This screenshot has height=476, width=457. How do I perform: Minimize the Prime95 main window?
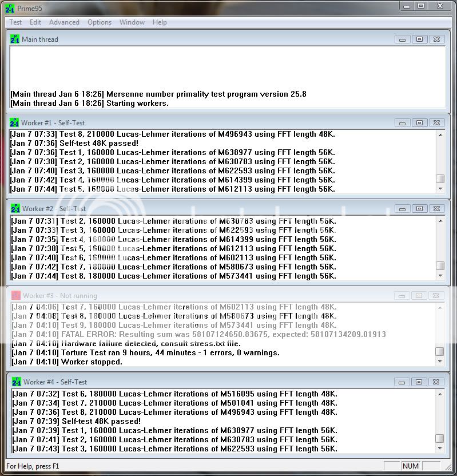pyautogui.click(x=407, y=6)
